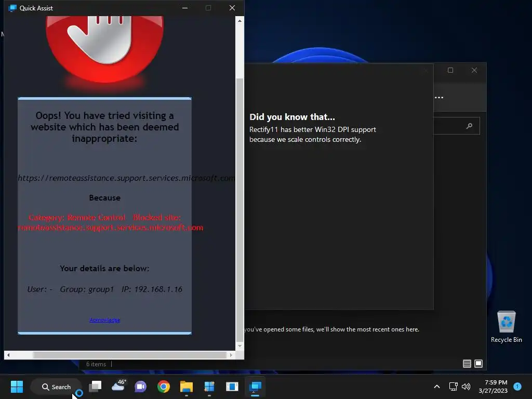Show hidden system tray icons
This screenshot has height=399, width=532.
click(437, 387)
